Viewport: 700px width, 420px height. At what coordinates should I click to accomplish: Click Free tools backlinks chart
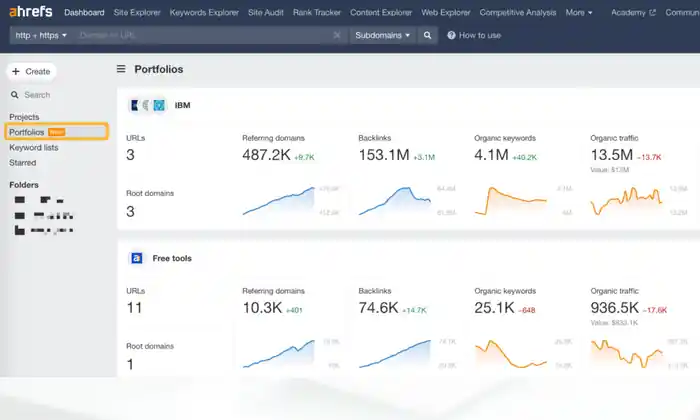point(395,353)
